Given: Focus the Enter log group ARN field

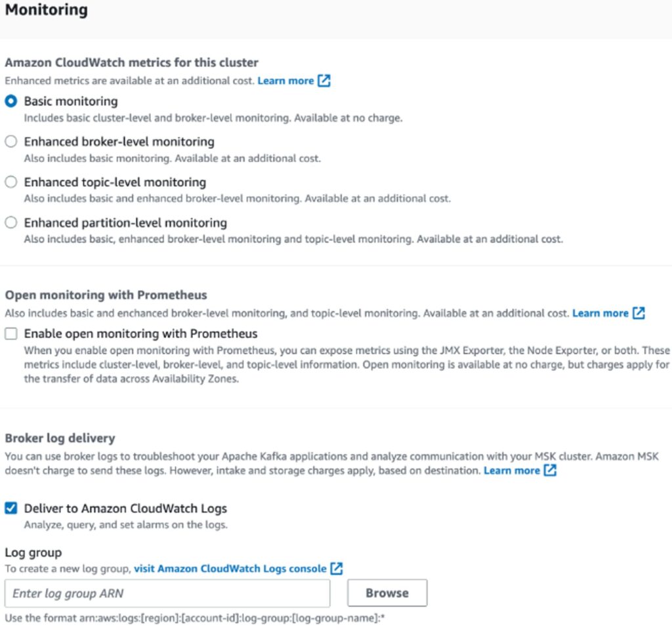Looking at the screenshot, I should point(167,593).
